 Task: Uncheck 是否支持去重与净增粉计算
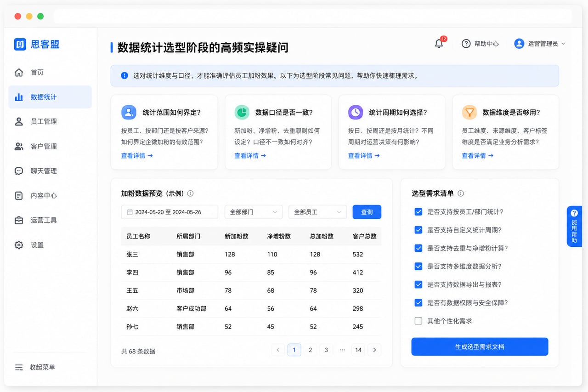418,248
